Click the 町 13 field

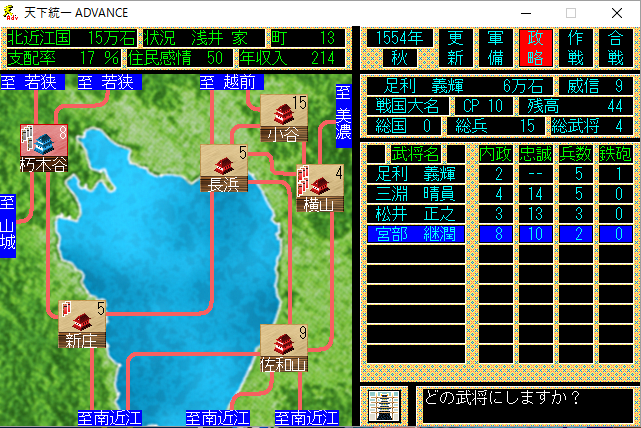[308, 38]
